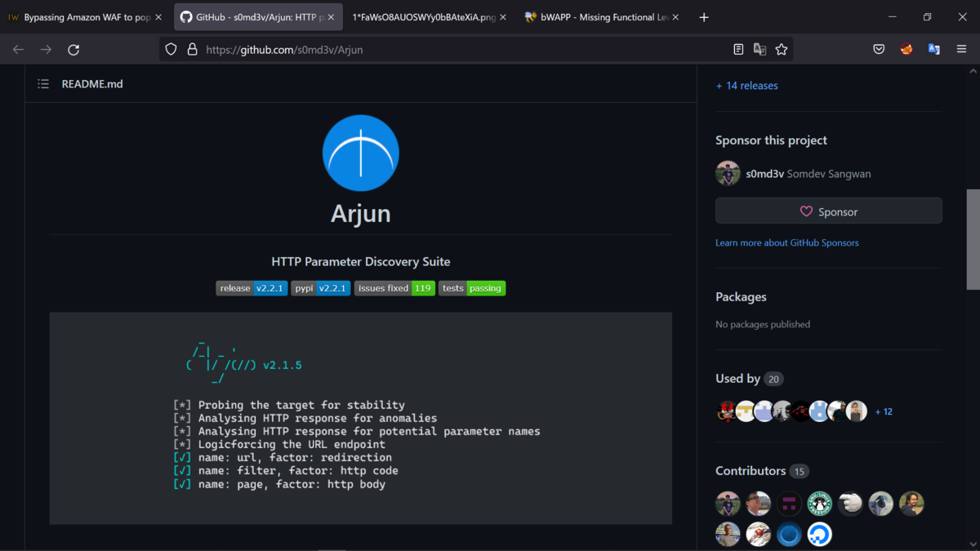Open the Firefox application menu
This screenshot has height=551, width=980.
pyautogui.click(x=961, y=49)
